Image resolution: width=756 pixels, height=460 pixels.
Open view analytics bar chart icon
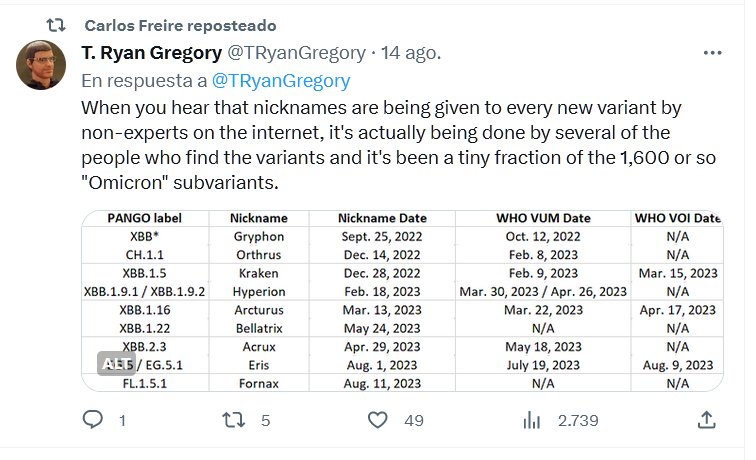[x=531, y=420]
